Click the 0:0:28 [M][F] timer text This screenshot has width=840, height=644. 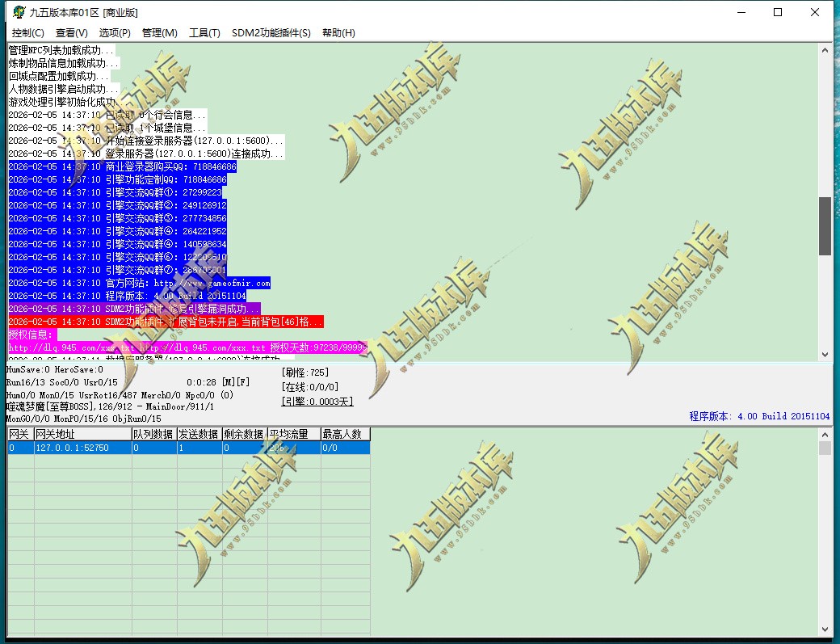tap(218, 382)
